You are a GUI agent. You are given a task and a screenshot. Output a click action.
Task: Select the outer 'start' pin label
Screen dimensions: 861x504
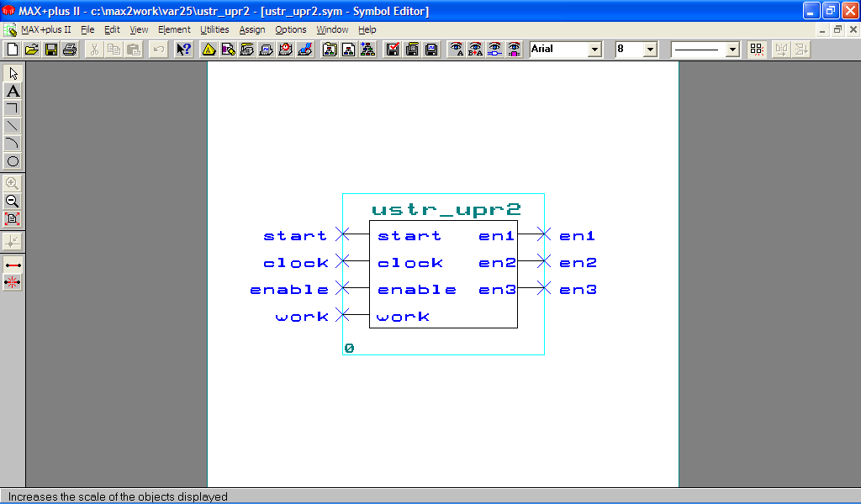point(295,236)
